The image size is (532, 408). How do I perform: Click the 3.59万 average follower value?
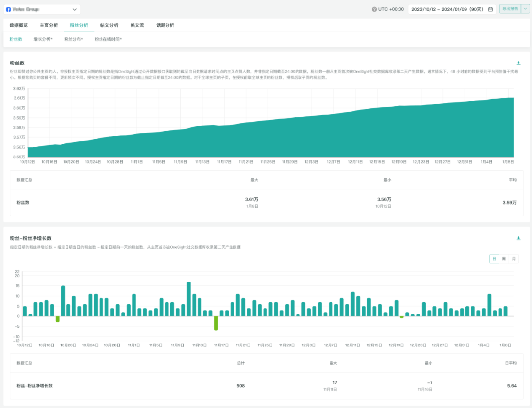510,203
